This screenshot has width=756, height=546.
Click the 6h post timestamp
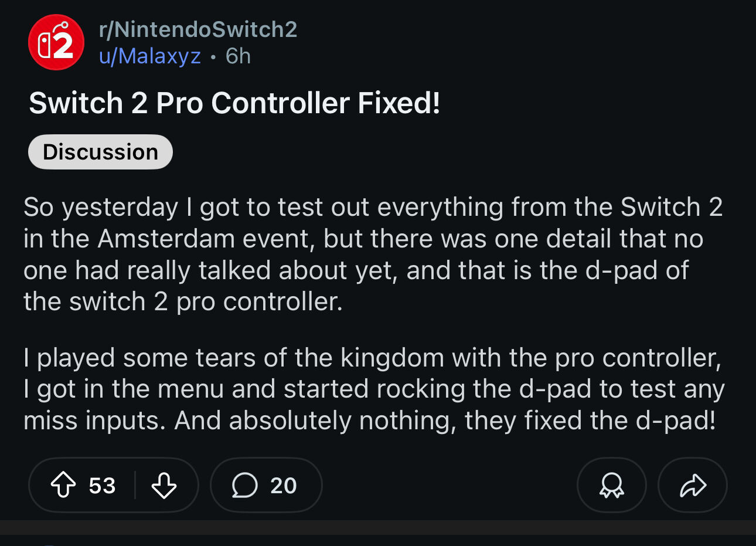click(x=238, y=56)
